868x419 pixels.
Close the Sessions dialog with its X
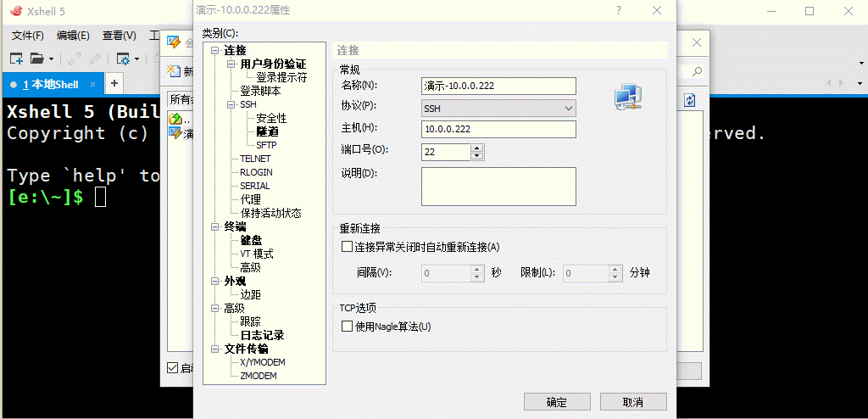pyautogui.click(x=697, y=42)
